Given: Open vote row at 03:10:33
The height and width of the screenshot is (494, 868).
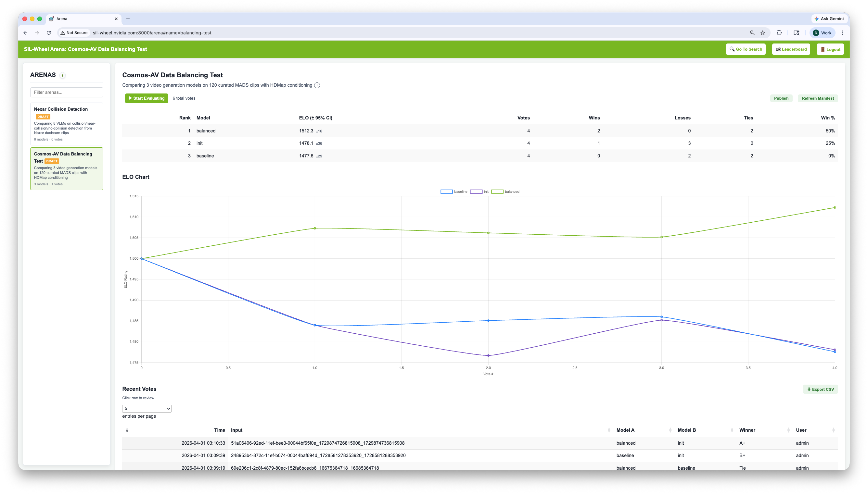Looking at the screenshot, I should 480,443.
